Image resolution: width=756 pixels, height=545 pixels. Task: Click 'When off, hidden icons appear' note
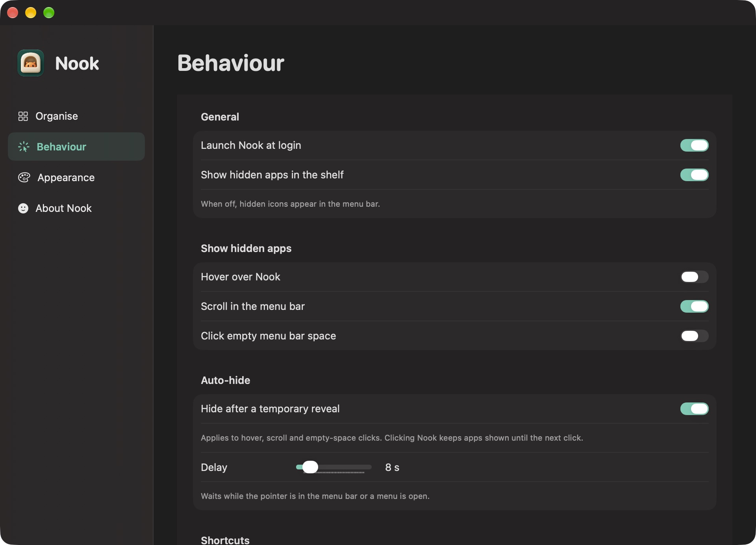[290, 204]
